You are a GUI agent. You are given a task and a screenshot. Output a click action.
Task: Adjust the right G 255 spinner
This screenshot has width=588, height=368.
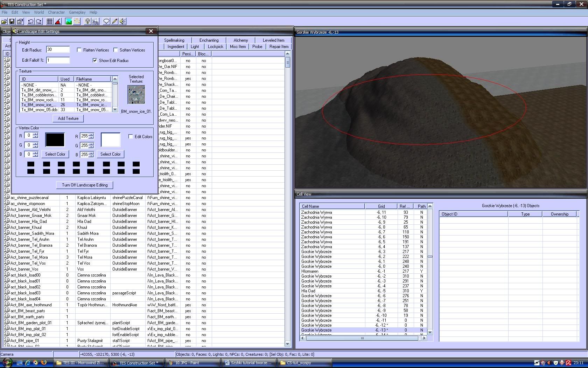click(91, 145)
